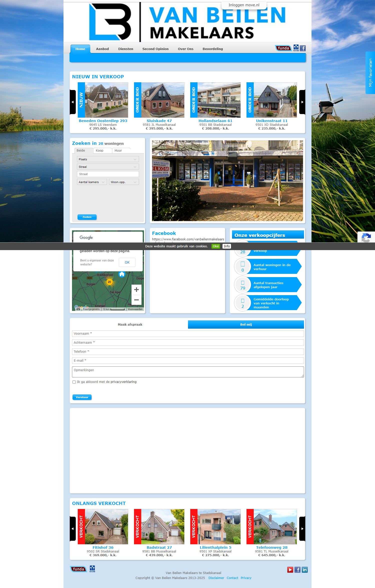Image resolution: width=375 pixels, height=588 pixels.
Task: Open the funda logo in the navigation bar
Action: (283, 48)
